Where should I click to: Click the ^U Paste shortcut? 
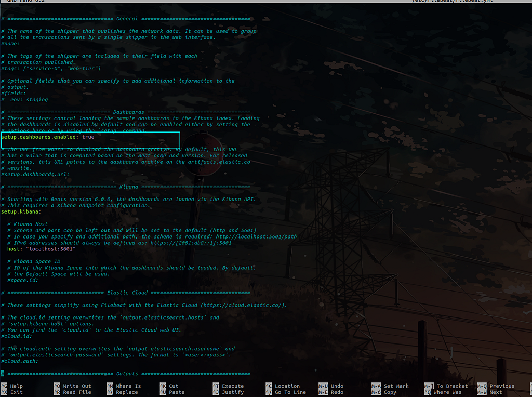coord(172,392)
